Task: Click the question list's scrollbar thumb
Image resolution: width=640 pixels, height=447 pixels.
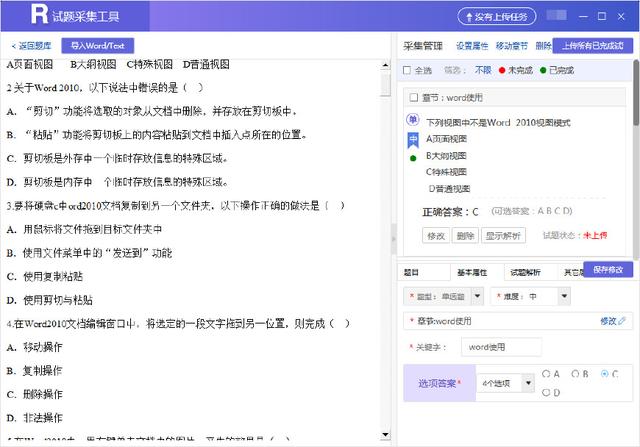Action: click(x=636, y=92)
